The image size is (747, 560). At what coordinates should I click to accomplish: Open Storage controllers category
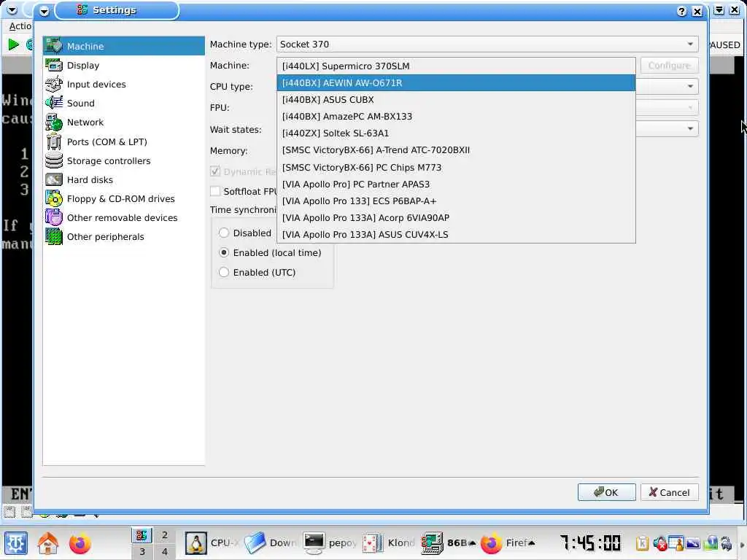click(124, 161)
